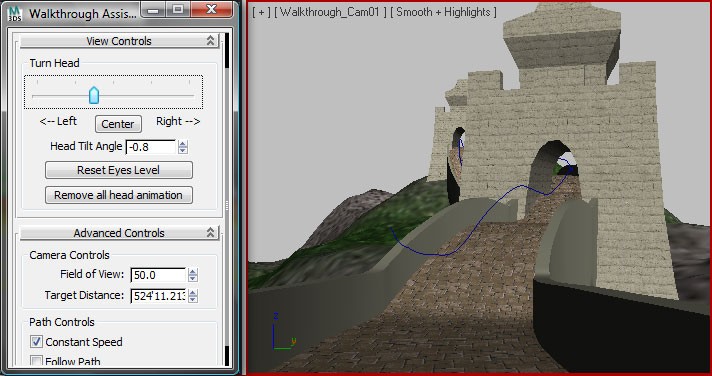Increase Head Tilt Angle with up spinner
The image size is (712, 376).
[183, 144]
